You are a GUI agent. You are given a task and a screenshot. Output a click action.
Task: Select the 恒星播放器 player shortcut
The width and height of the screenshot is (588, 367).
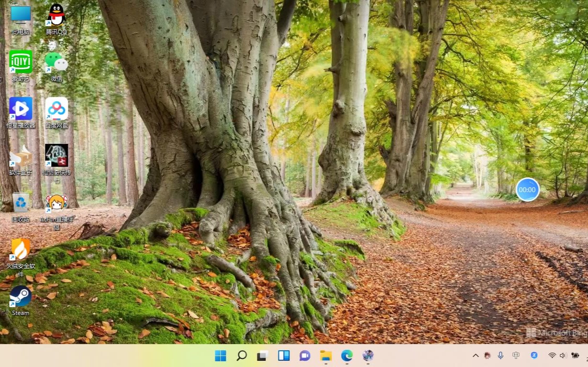tap(21, 109)
